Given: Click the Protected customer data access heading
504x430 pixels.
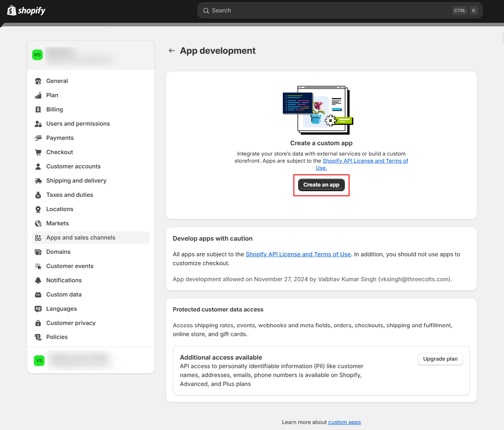Looking at the screenshot, I should (218, 310).
